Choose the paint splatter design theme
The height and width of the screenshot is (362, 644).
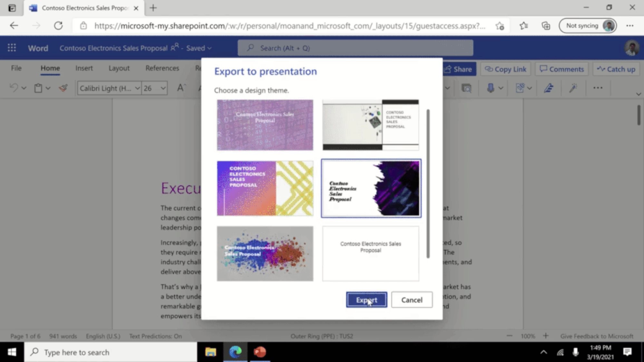tap(265, 254)
